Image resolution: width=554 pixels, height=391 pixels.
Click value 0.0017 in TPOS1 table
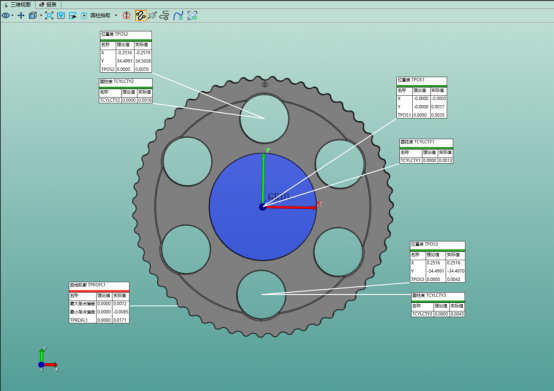click(438, 107)
